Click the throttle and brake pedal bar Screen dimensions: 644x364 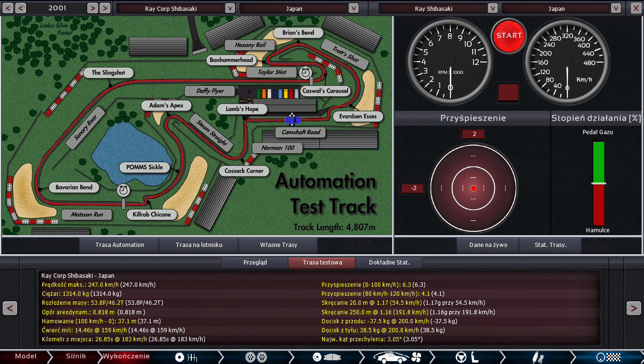point(599,183)
